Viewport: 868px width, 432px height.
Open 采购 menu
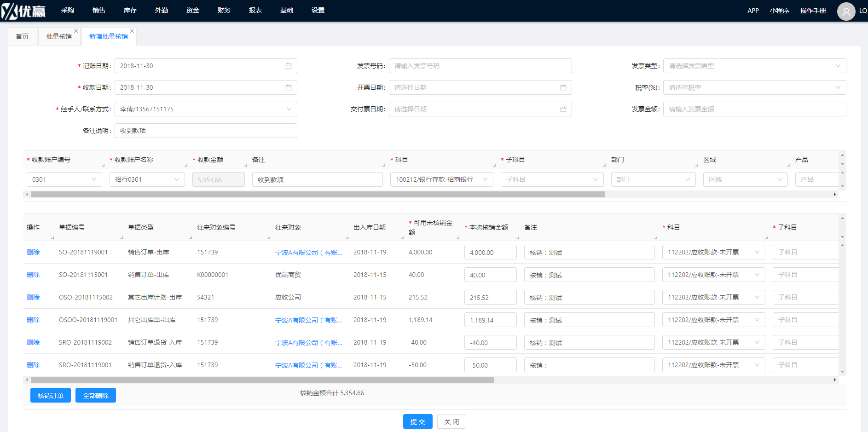click(x=68, y=10)
